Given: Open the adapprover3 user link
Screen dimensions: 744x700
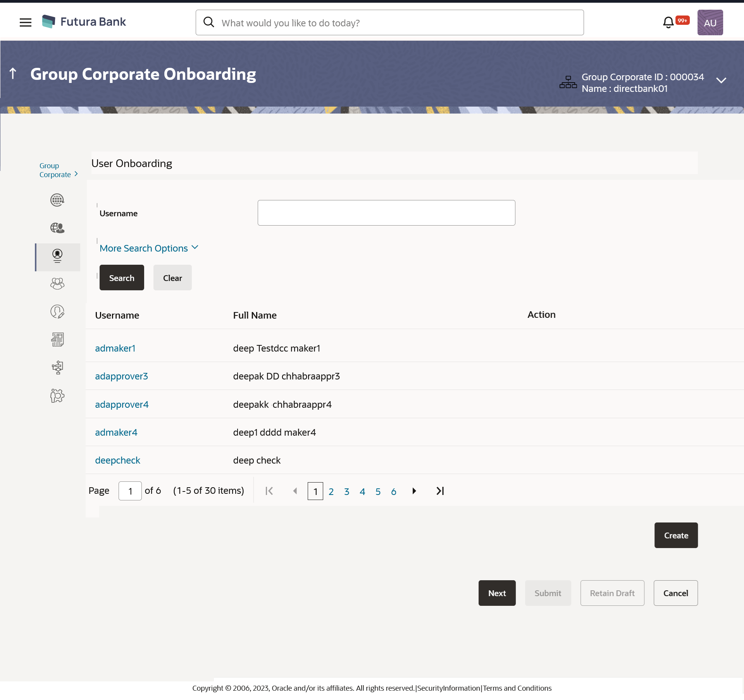Looking at the screenshot, I should pos(121,376).
